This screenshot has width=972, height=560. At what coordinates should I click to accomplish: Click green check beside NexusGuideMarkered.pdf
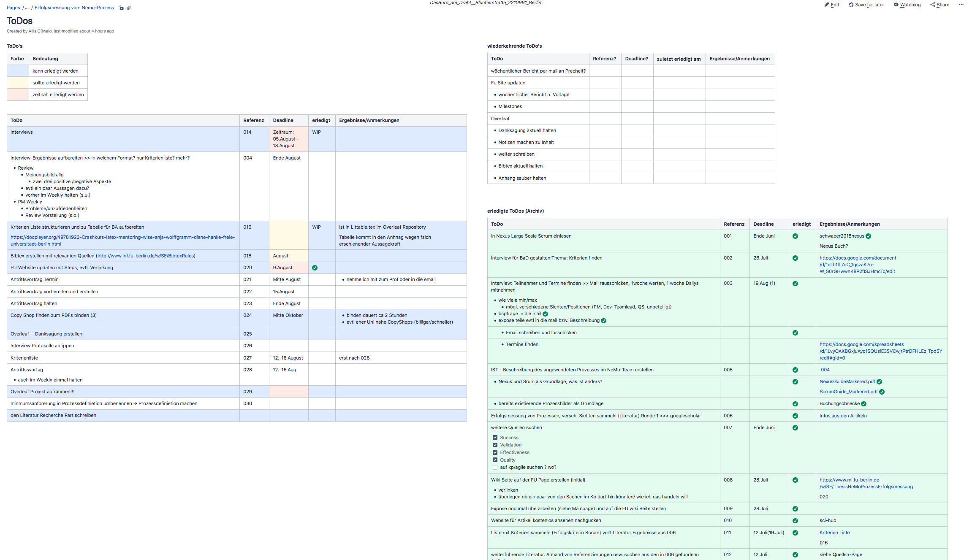879,382
